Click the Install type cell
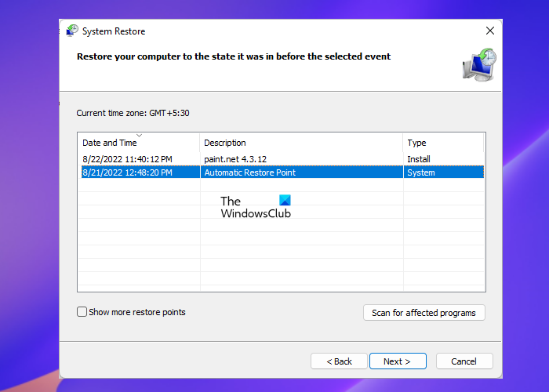The height and width of the screenshot is (392, 549). click(x=419, y=159)
